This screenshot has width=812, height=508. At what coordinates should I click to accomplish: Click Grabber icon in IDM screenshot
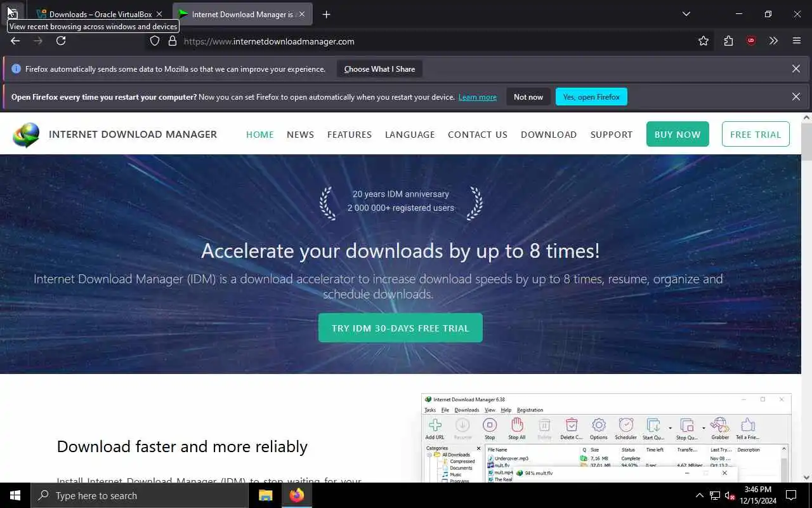click(720, 429)
